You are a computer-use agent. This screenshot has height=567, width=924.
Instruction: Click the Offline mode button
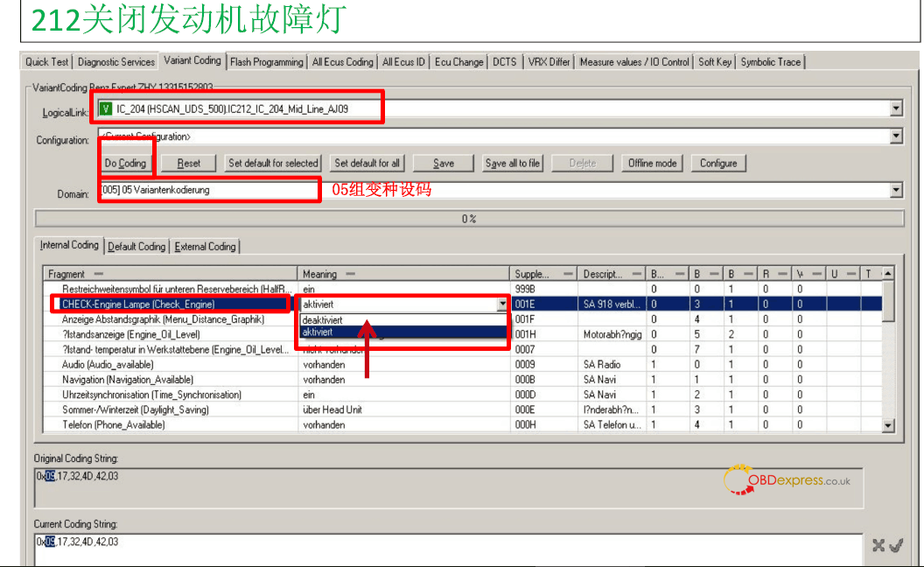(652, 163)
